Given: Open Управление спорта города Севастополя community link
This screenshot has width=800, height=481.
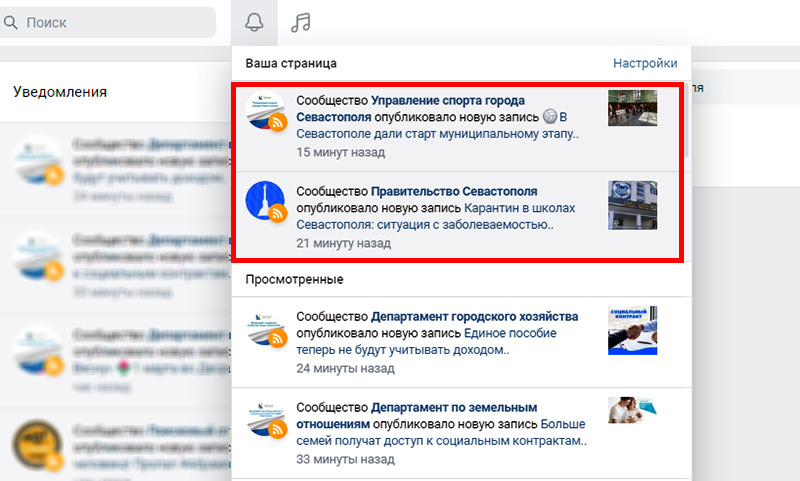Looking at the screenshot, I should [411, 109].
